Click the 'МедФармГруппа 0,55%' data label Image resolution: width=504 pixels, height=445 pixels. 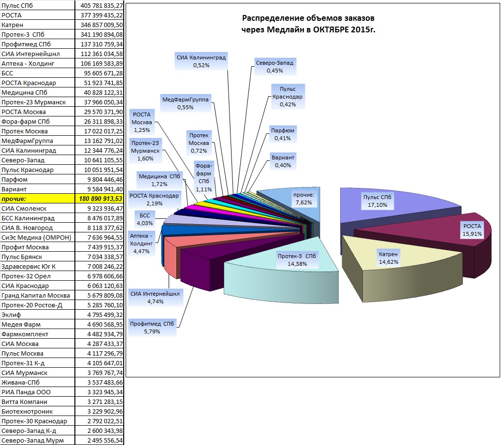pos(186,103)
